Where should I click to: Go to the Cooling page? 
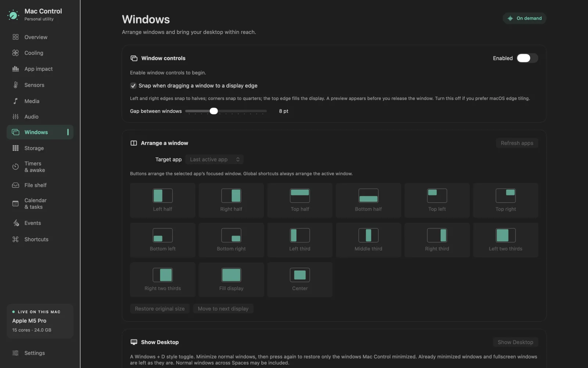pos(40,53)
